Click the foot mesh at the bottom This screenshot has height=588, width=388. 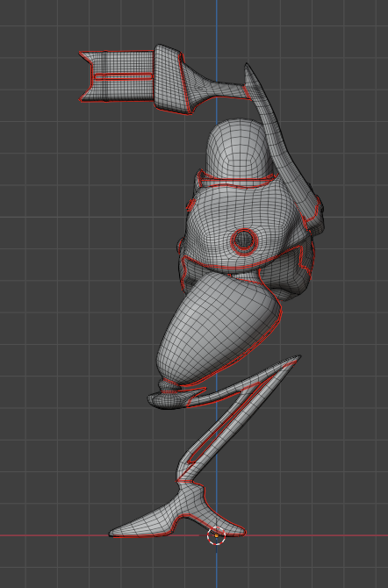coord(177,518)
